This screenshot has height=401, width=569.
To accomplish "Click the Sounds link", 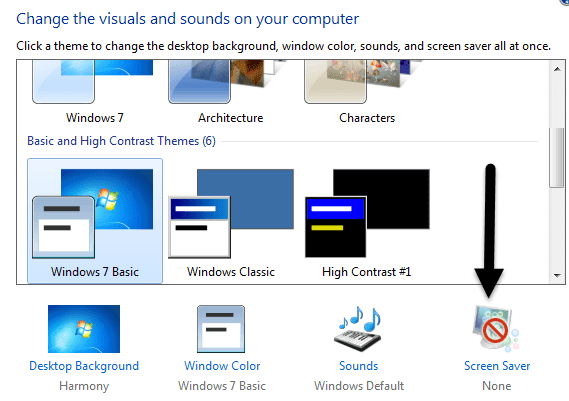I will [359, 366].
